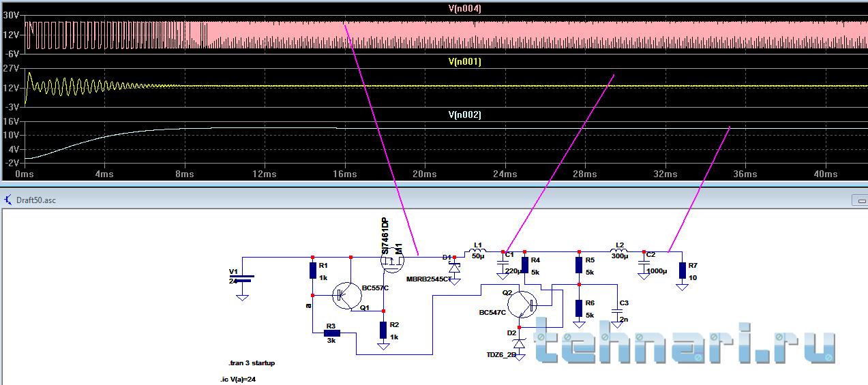
Task: Select the D1 MBRB2545CT diode symbol
Action: pyautogui.click(x=455, y=266)
